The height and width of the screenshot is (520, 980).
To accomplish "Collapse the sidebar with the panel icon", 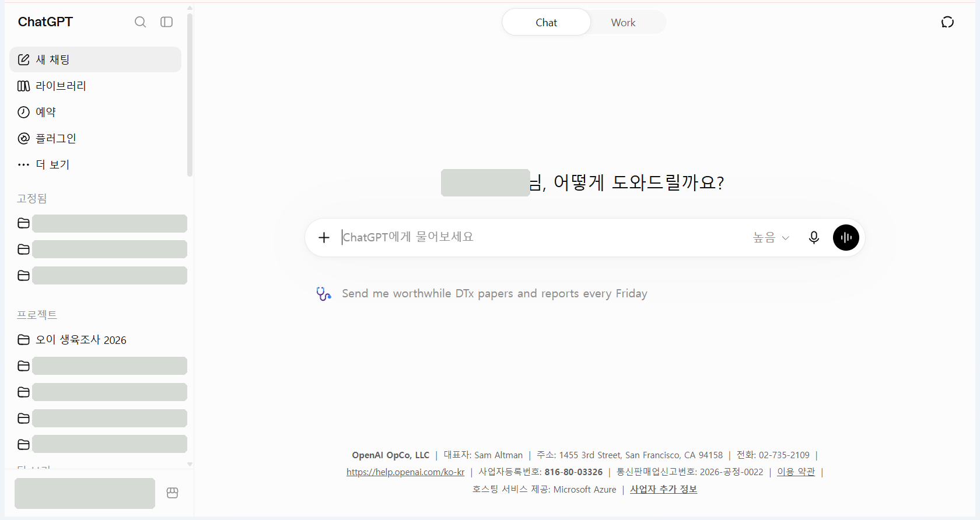I will click(x=167, y=22).
